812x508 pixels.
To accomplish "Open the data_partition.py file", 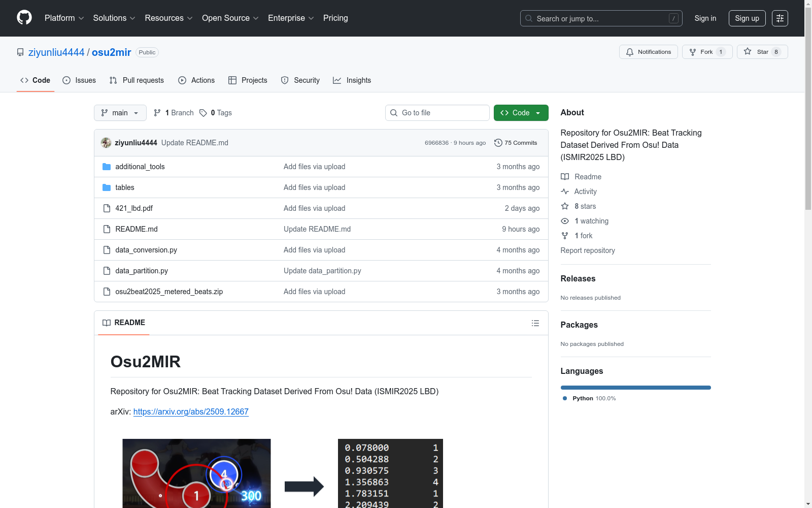I will 142,271.
